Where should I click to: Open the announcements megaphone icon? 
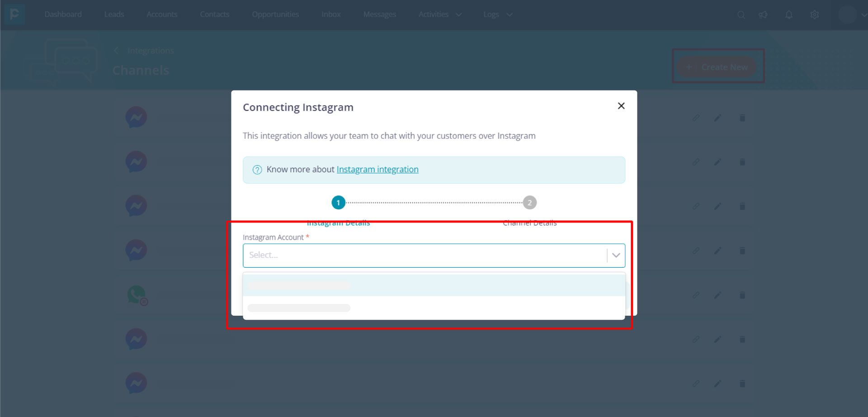763,15
